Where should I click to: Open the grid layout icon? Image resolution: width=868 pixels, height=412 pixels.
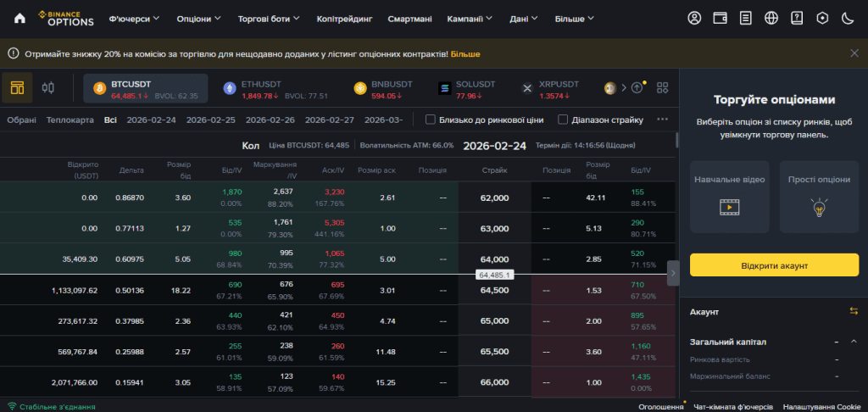(x=662, y=87)
